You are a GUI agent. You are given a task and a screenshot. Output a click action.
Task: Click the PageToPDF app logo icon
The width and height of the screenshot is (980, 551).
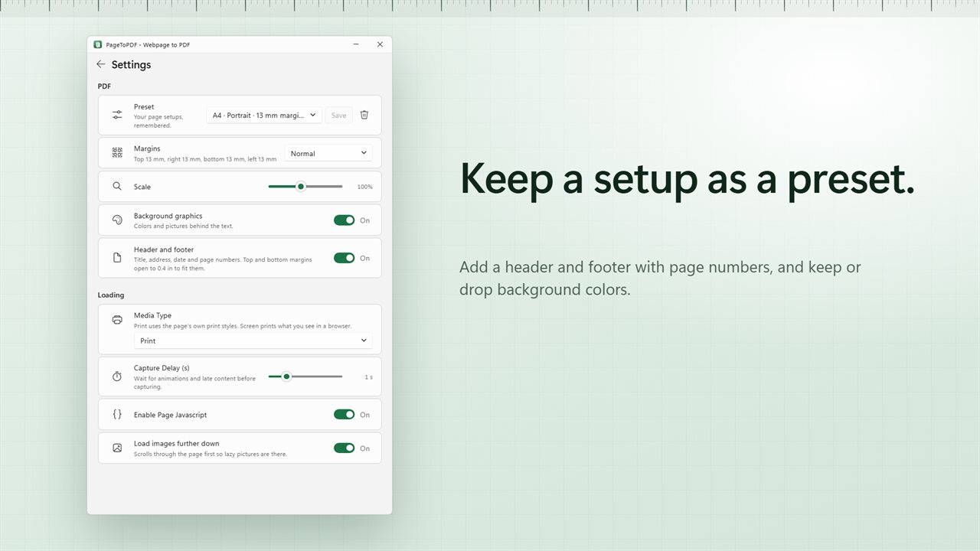(98, 44)
